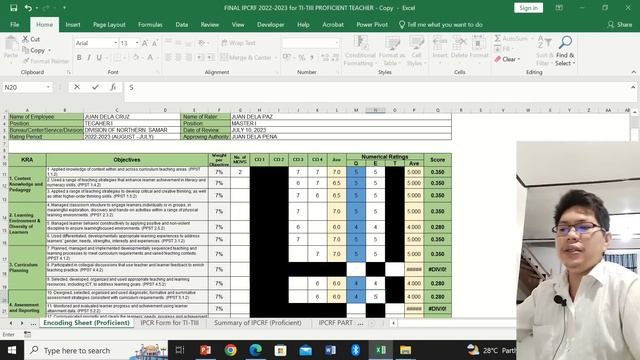Open the Clear dropdown arrow
This screenshot has height=360, width=640.
pyautogui.click(x=518, y=59)
